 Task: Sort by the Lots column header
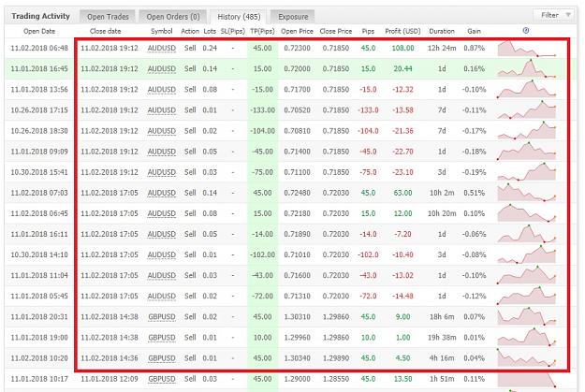pyautogui.click(x=210, y=31)
